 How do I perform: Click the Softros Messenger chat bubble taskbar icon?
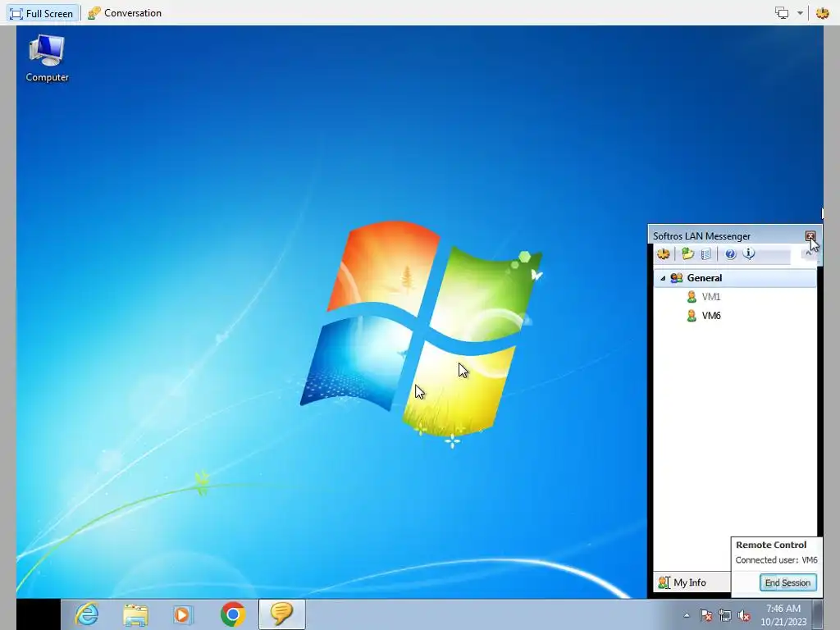282,614
